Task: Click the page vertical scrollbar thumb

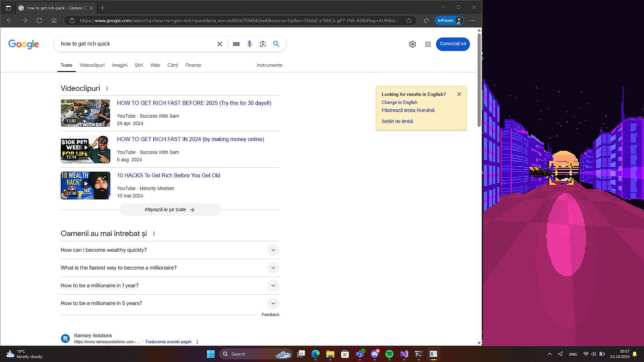Action: pyautogui.click(x=479, y=80)
